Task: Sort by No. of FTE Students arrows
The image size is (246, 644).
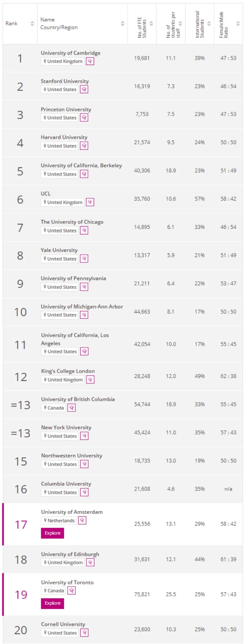Action: point(151,24)
